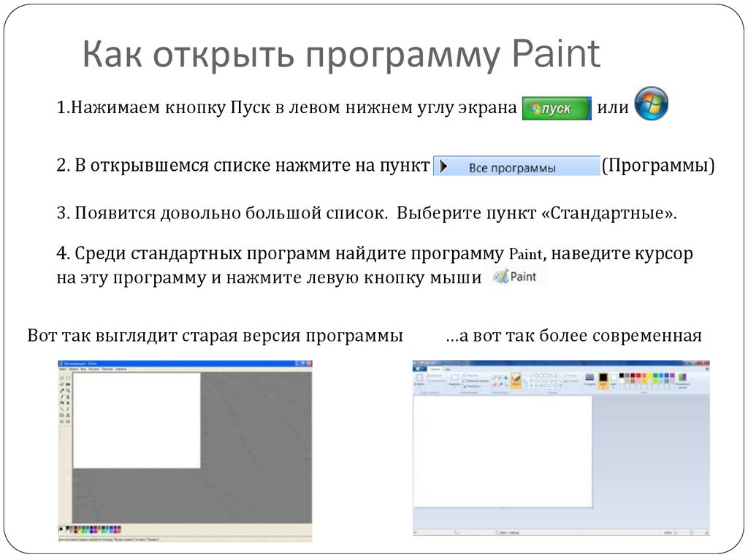Image resolution: width=748 pixels, height=560 pixels.
Task: Click the black Color 1 box in modern Paint
Action: pos(603,381)
